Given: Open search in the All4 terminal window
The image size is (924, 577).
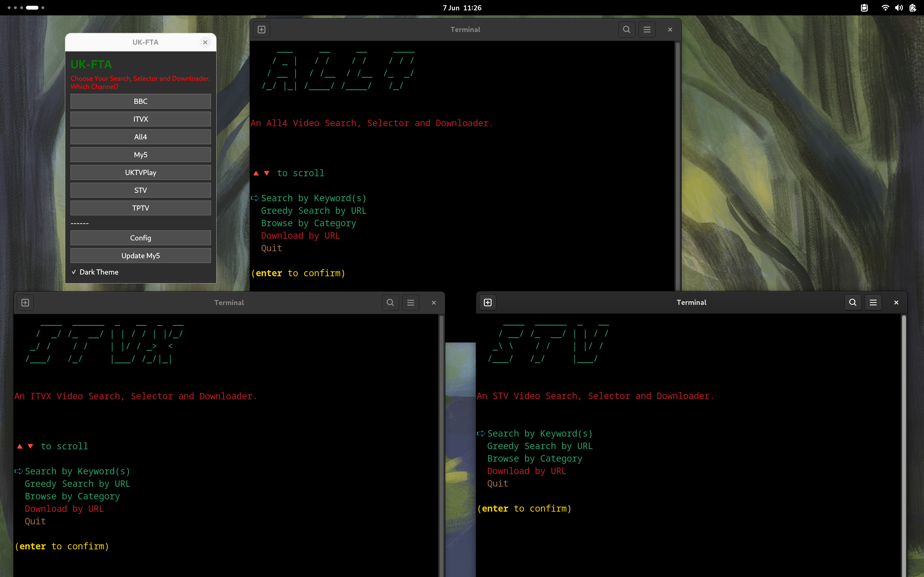Looking at the screenshot, I should (x=626, y=29).
